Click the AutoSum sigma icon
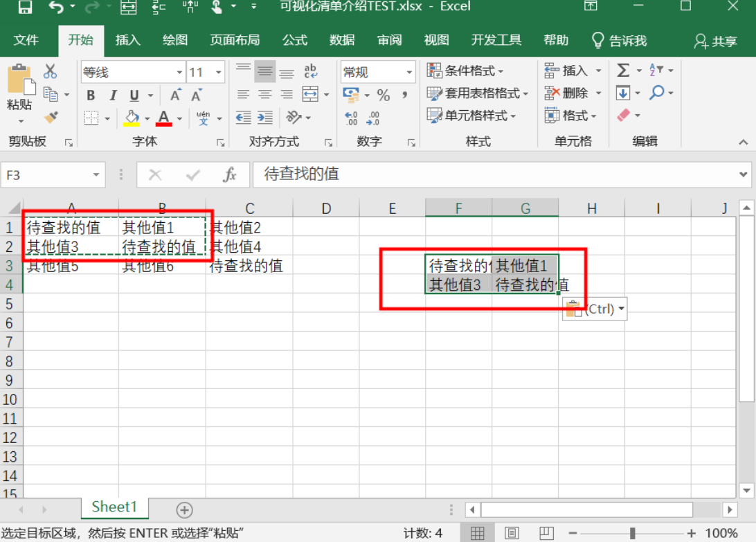The image size is (756, 542). click(623, 71)
